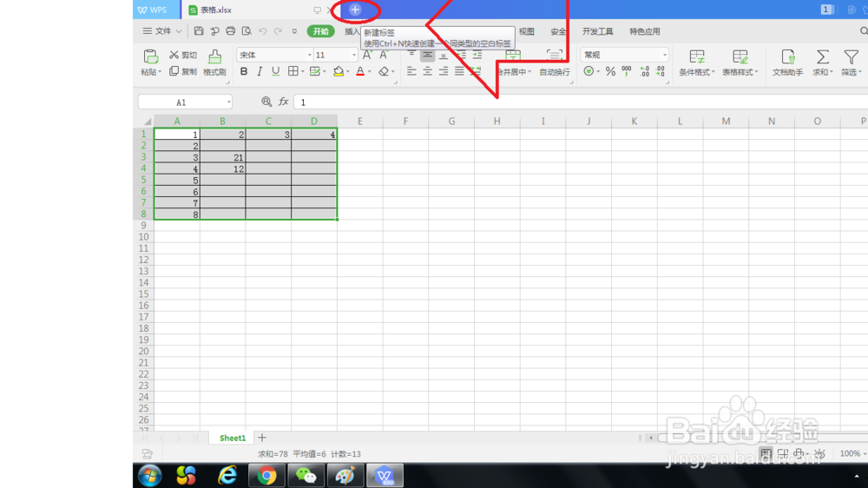This screenshot has height=488, width=868.
Task: Open the currency symbol dropdown arrow
Action: coord(598,71)
